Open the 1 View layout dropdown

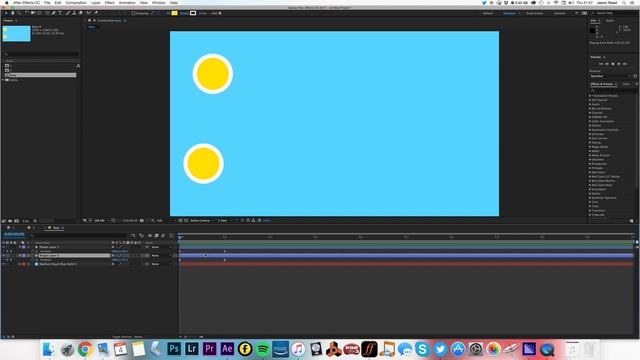pos(224,220)
